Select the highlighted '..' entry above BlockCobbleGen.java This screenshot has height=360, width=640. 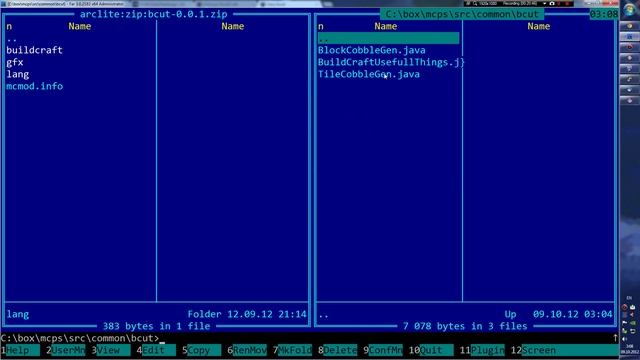(389, 38)
